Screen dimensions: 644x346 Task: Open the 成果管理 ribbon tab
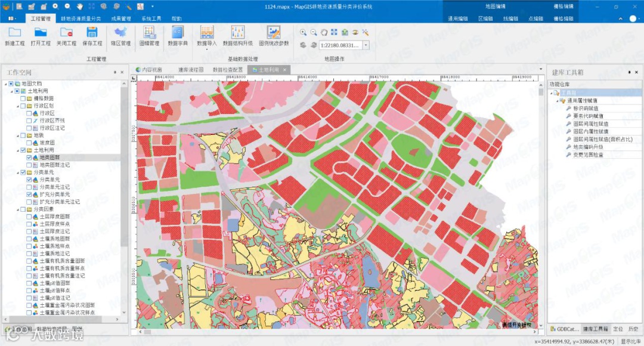tap(120, 18)
